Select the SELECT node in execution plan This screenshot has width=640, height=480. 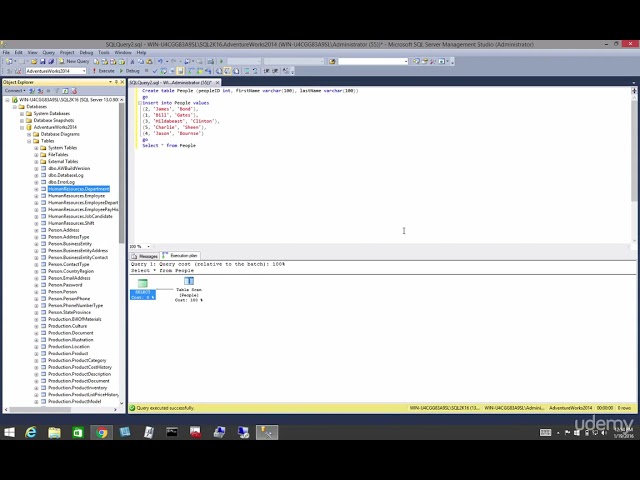[142, 289]
